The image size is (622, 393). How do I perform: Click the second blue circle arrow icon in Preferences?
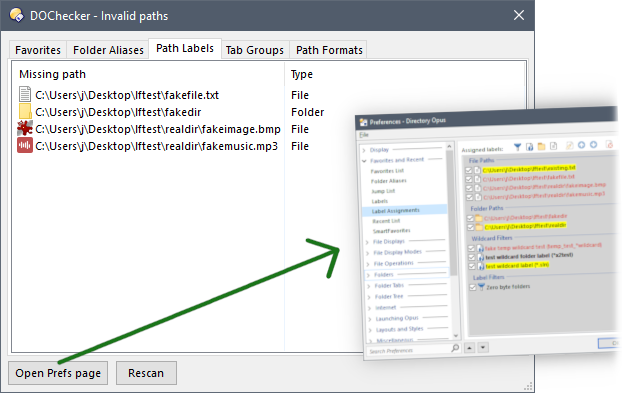tap(594, 145)
